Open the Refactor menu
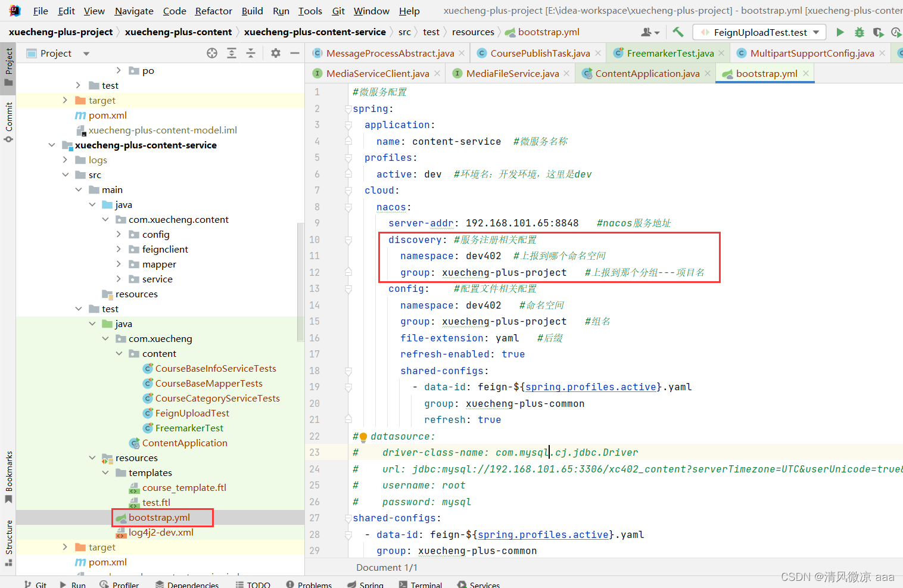The width and height of the screenshot is (903, 588). tap(213, 11)
